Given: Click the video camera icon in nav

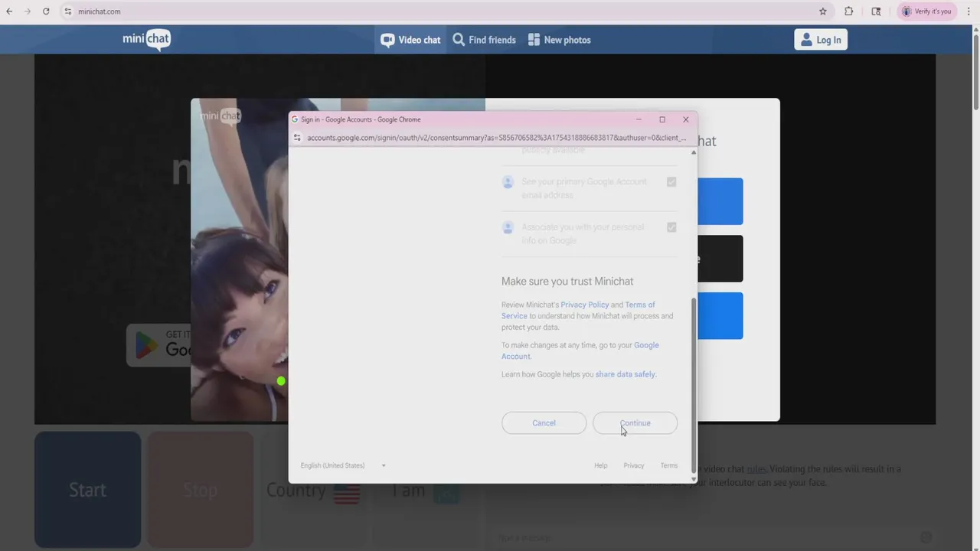Looking at the screenshot, I should click(x=387, y=40).
